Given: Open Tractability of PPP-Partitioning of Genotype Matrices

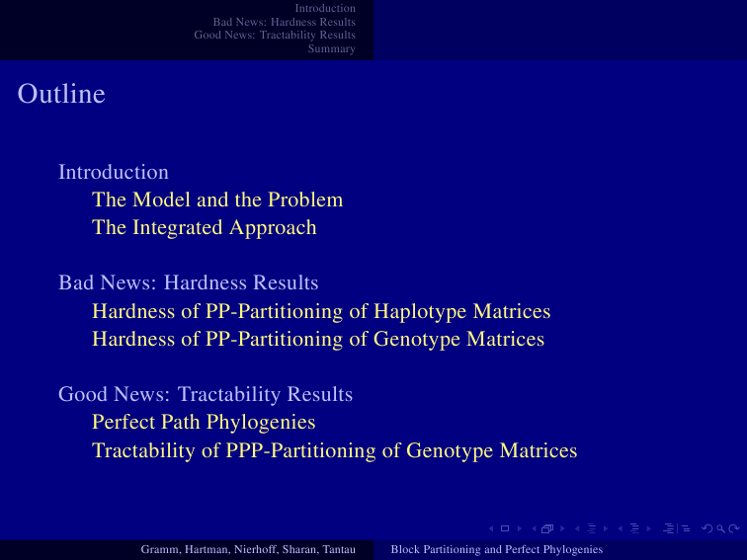Looking at the screenshot, I should 334,450.
